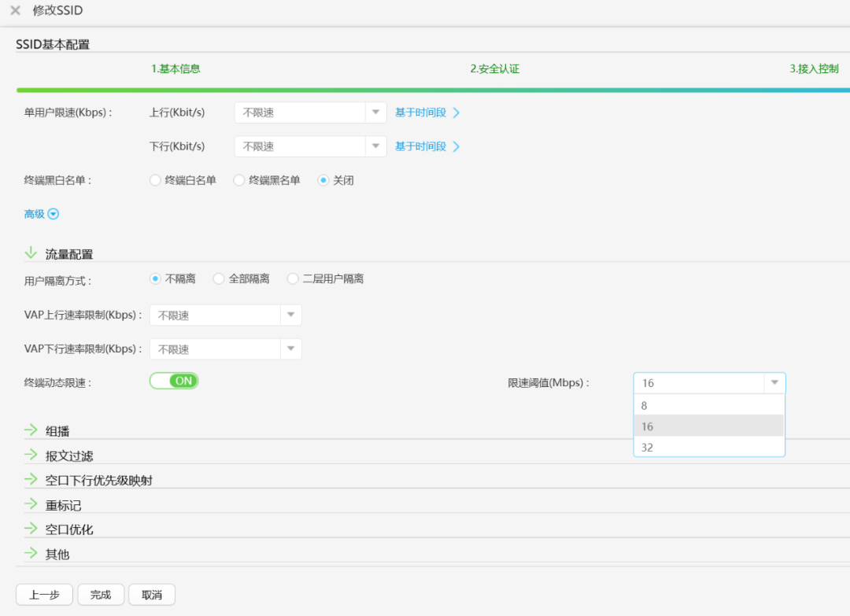
Task: Collapse the 高级 section chevron icon
Action: click(54, 214)
